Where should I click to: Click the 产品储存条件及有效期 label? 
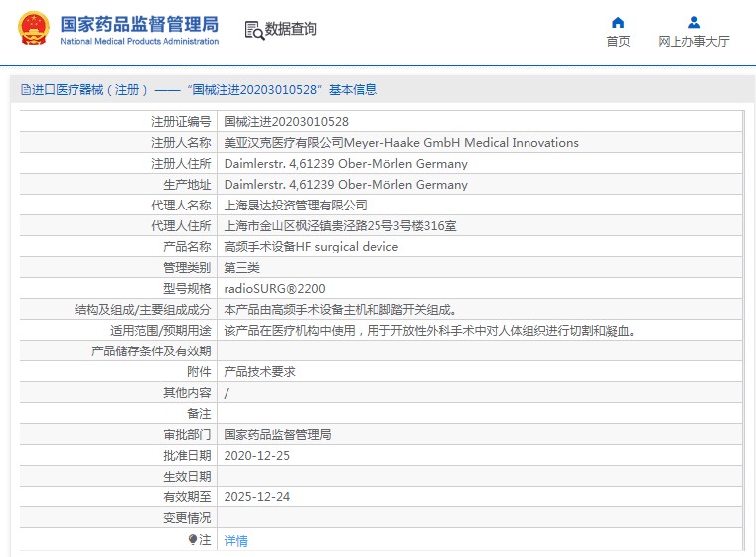click(151, 350)
